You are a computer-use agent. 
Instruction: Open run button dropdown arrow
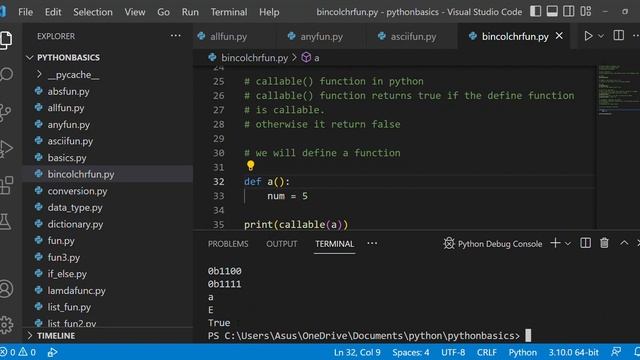click(601, 36)
